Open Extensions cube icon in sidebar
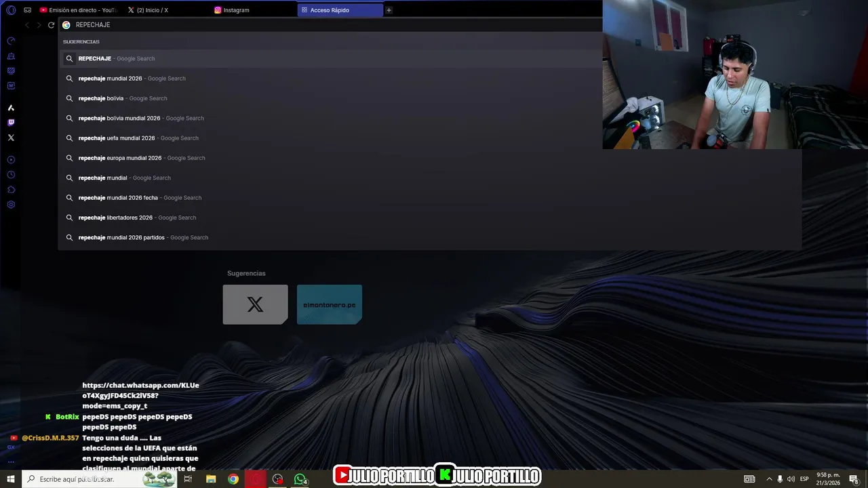868x488 pixels. (11, 190)
